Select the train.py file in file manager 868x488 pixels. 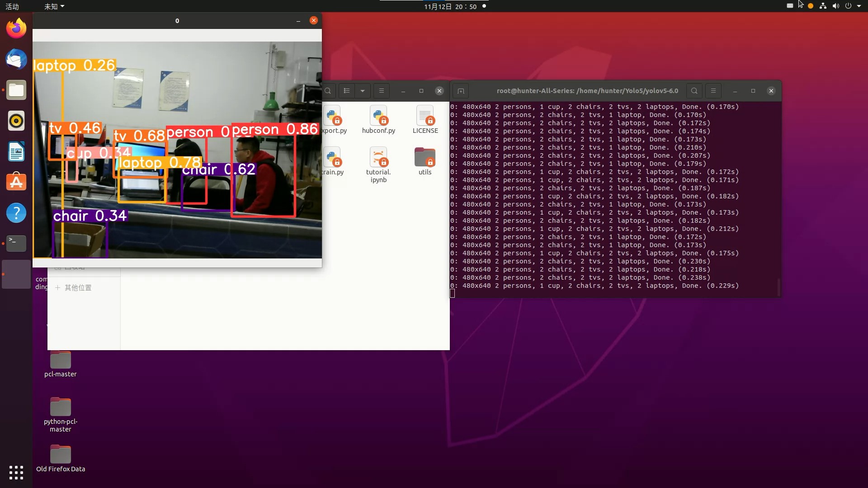click(333, 161)
